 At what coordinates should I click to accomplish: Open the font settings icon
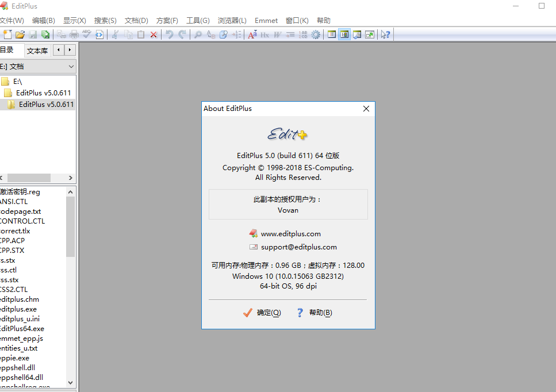pos(252,34)
